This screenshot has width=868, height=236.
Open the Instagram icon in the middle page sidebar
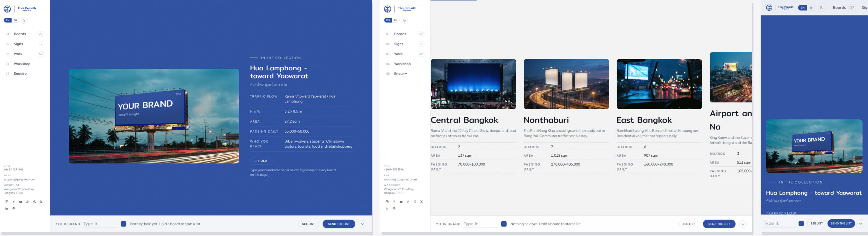coord(387,202)
